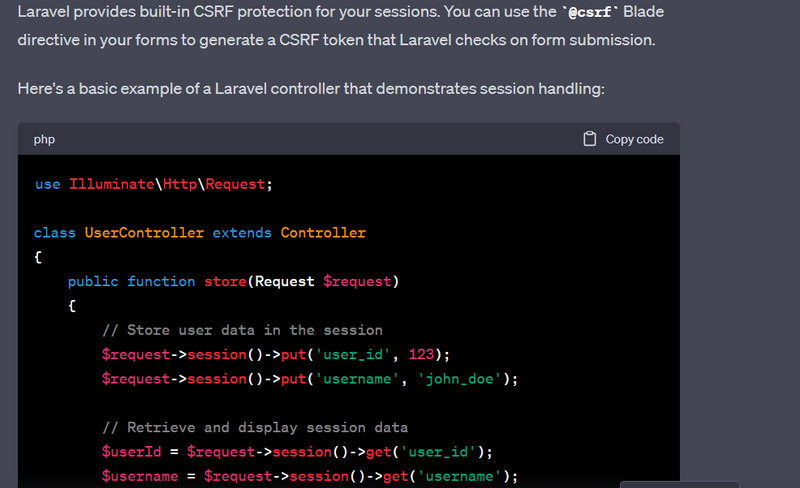This screenshot has height=488, width=800.
Task: Click the line putting 'user_id', 123
Action: pyautogui.click(x=276, y=354)
